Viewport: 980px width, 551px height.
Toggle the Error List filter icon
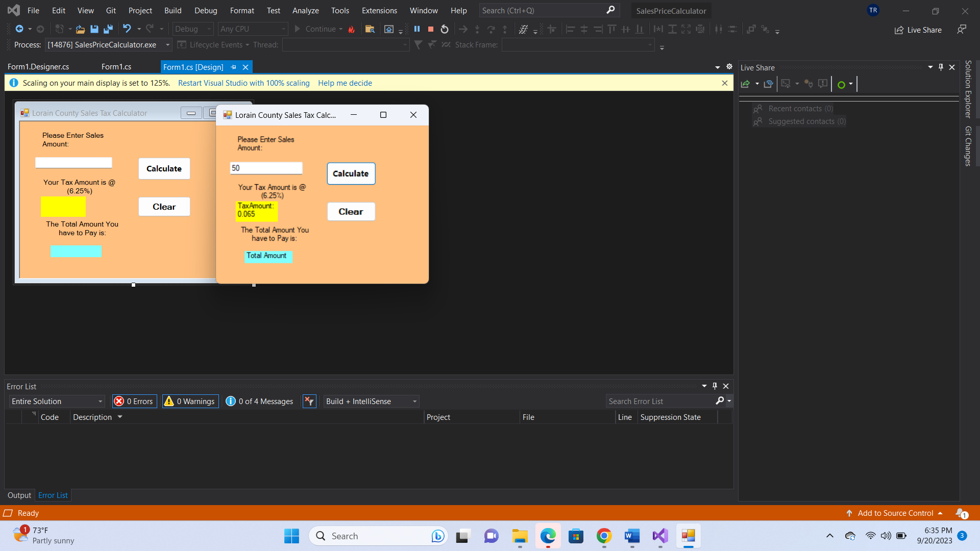point(309,402)
